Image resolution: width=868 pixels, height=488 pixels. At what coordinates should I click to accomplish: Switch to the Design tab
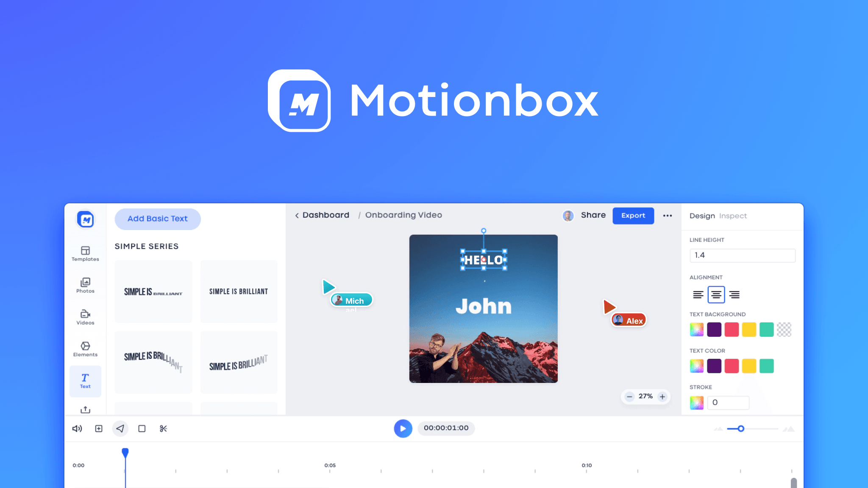(x=701, y=215)
